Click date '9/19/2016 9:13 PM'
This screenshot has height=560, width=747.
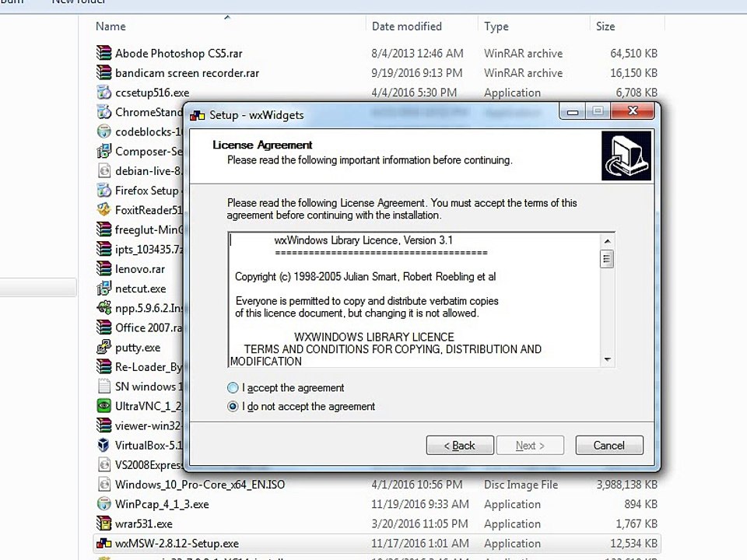[417, 72]
